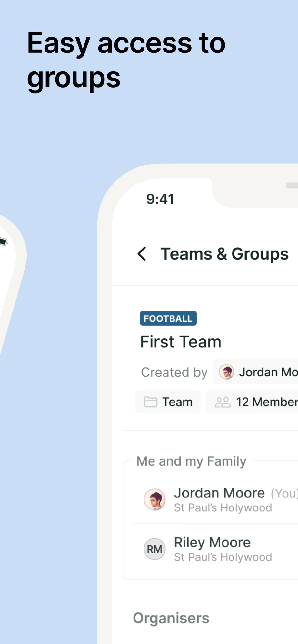Tap Jordan Moore's profile photo in family list

pos(155,499)
